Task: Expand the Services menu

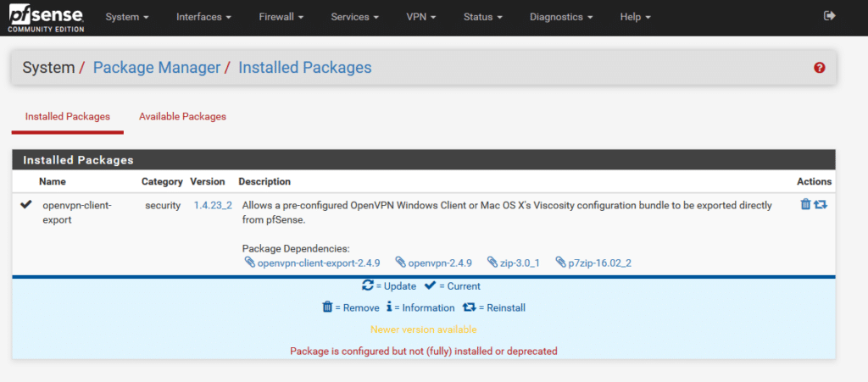Action: [354, 17]
